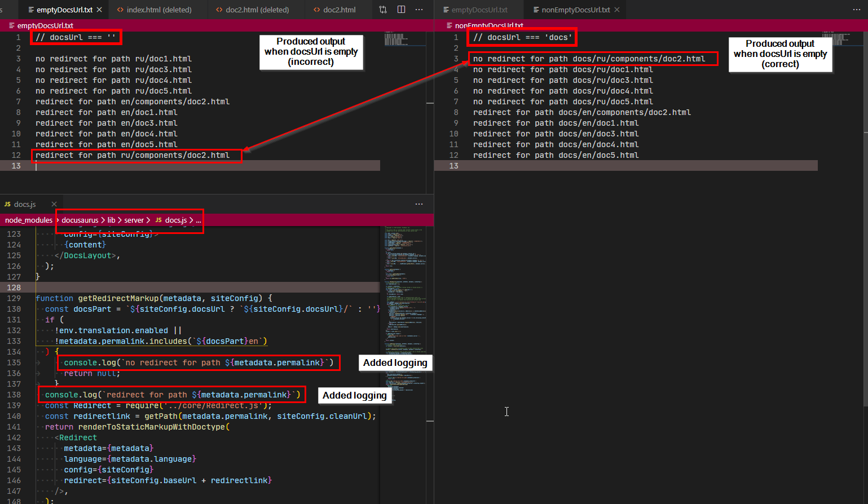
Task: Open the trailing ellipsis breadcrumb in docs.js path
Action: tap(199, 220)
